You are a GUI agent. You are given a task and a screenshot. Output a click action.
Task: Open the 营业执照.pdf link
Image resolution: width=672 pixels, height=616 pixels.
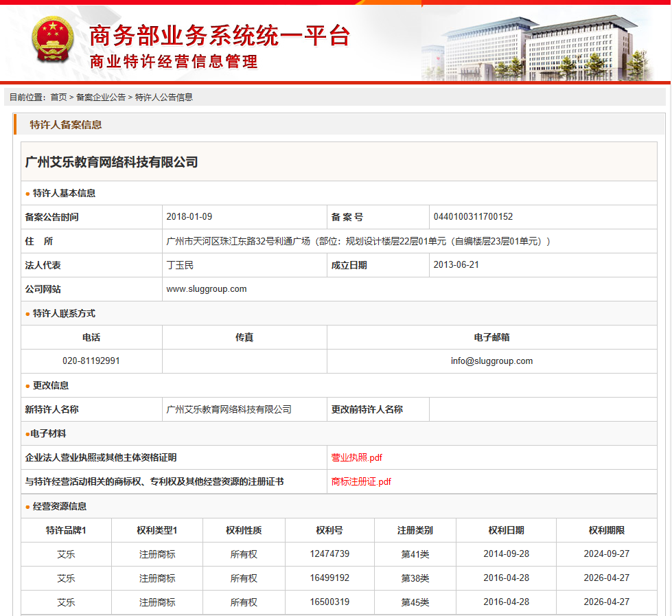tap(356, 457)
